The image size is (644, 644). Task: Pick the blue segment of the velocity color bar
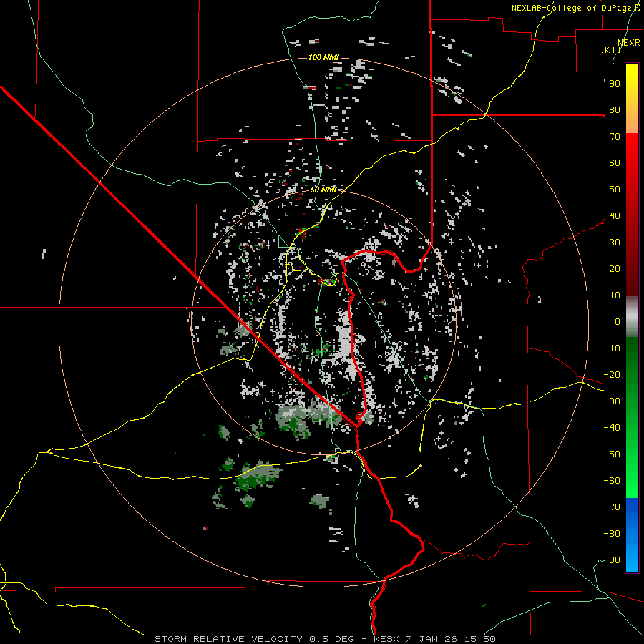click(632, 535)
